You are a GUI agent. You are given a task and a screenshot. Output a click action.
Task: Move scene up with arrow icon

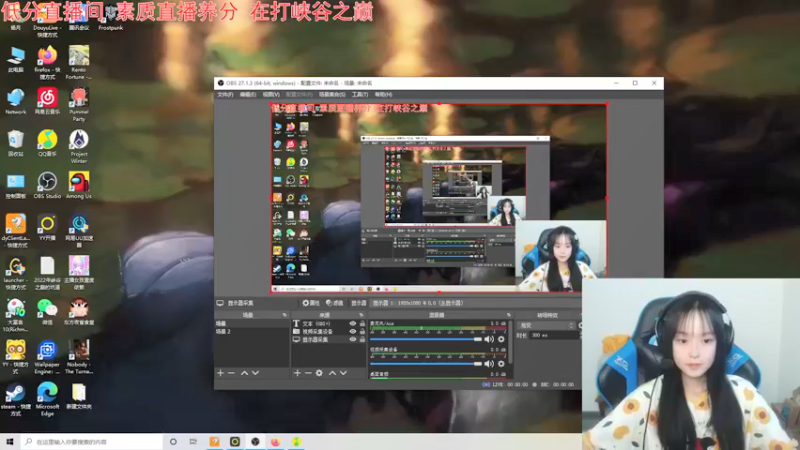244,373
